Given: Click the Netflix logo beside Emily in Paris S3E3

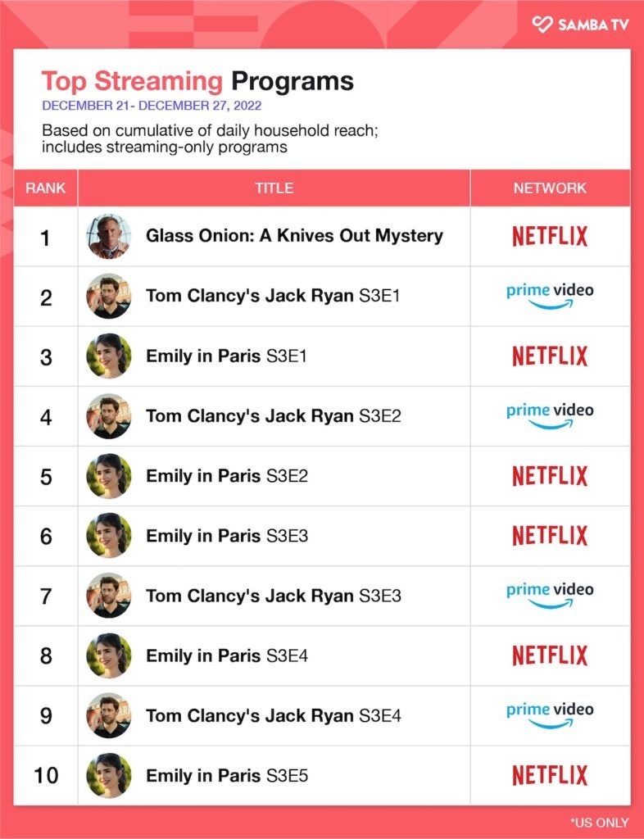Looking at the screenshot, I should [550, 536].
